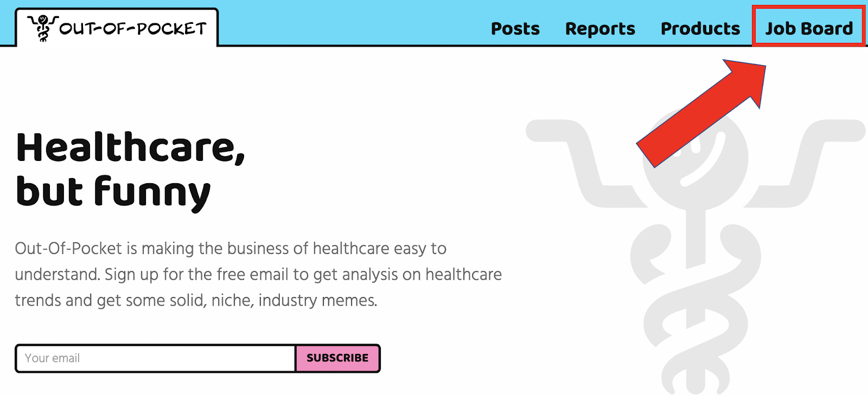Click the "but funny" headline line
The image size is (868, 420).
coord(113,192)
